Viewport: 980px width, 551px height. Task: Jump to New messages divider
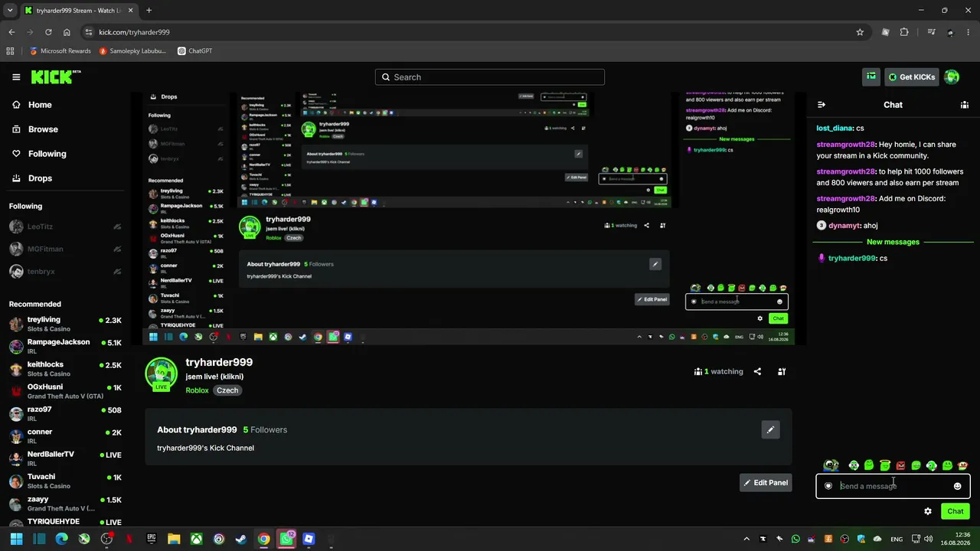tap(893, 242)
